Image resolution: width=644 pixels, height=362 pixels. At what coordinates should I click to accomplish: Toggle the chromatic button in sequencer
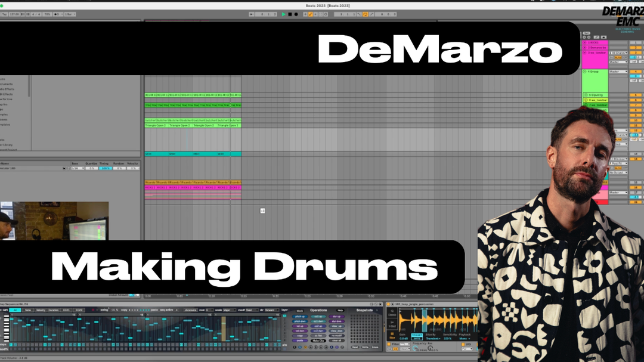pyautogui.click(x=190, y=310)
